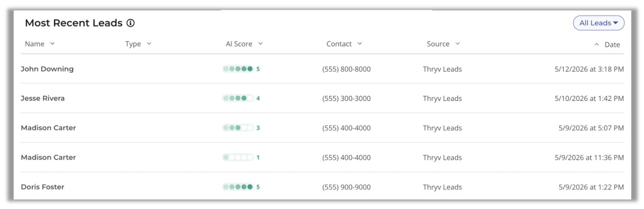Viewport: 644px width, 209px height.
Task: Click phone number (555) 800-8000
Action: pyautogui.click(x=347, y=69)
